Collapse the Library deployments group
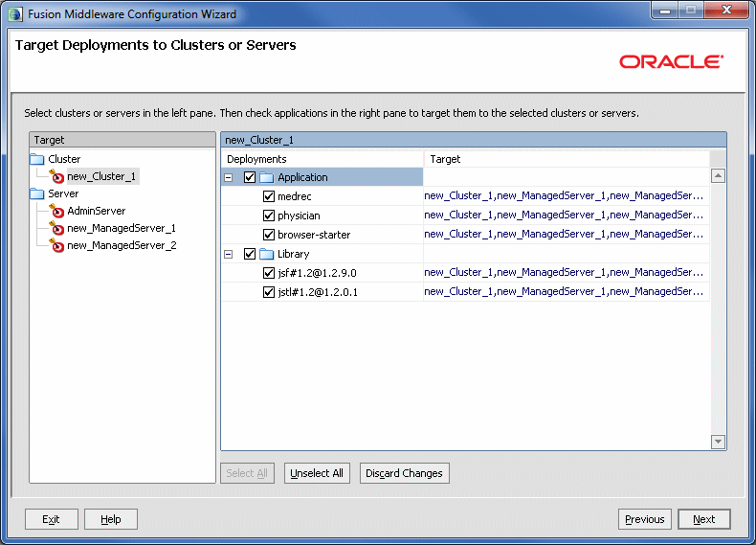Screen dimensions: 756x545 coord(229,255)
